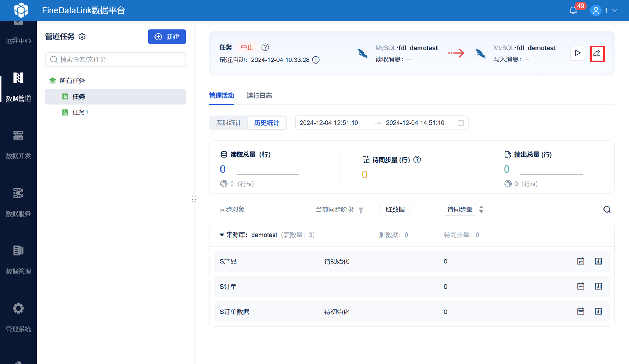Click the 输出总量 (行) heading
Screen dimensions: 629x364
point(533,155)
